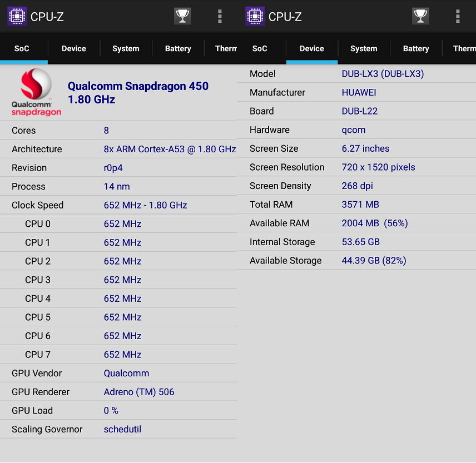
Task: Open three-dot overflow menu in left screen
Action: tap(220, 16)
